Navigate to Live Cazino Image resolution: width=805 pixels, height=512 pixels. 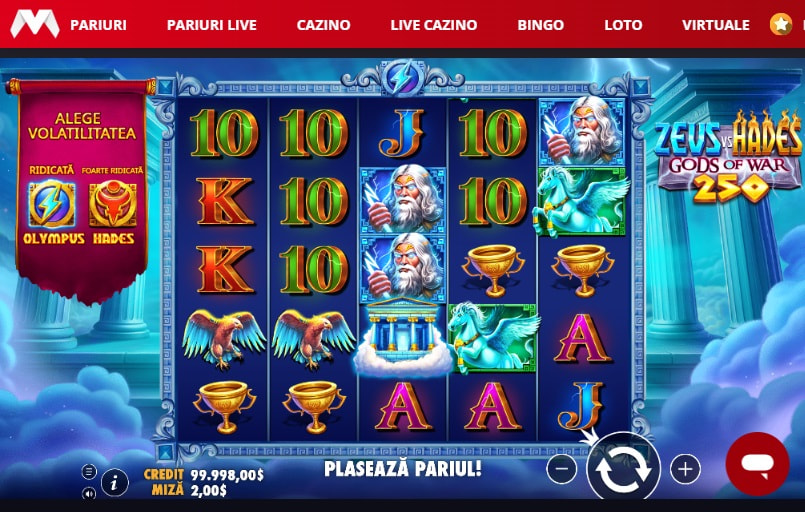pyautogui.click(x=434, y=25)
